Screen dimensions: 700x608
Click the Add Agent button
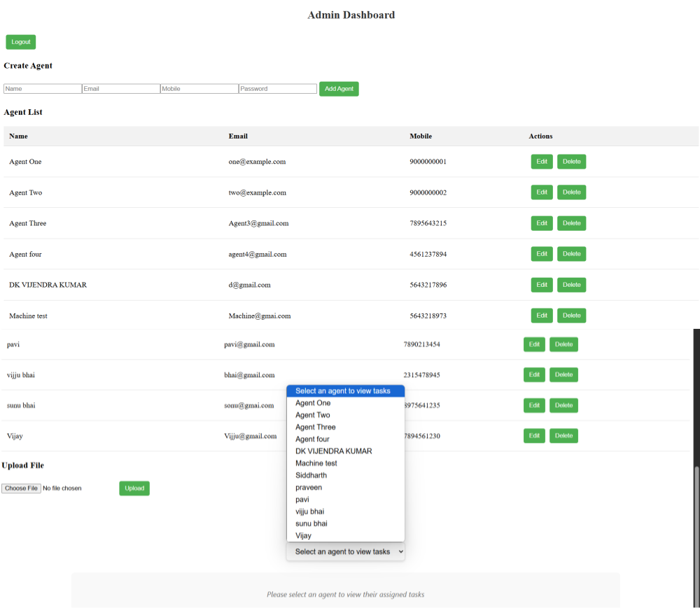[339, 89]
